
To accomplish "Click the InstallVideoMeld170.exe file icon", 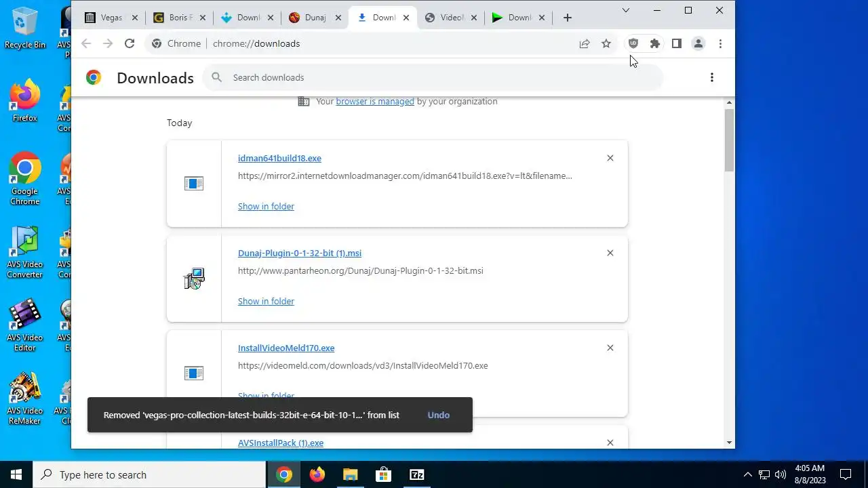I will pos(194,373).
